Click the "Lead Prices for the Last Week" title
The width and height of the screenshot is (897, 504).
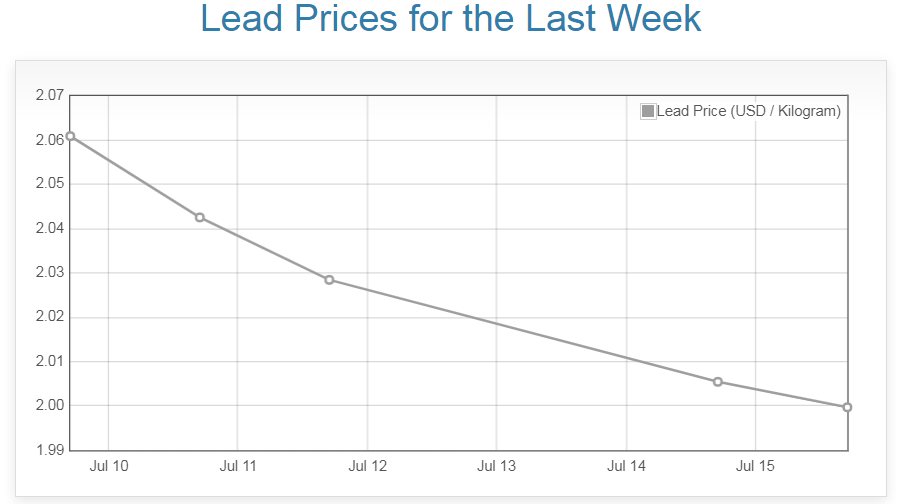tap(450, 19)
